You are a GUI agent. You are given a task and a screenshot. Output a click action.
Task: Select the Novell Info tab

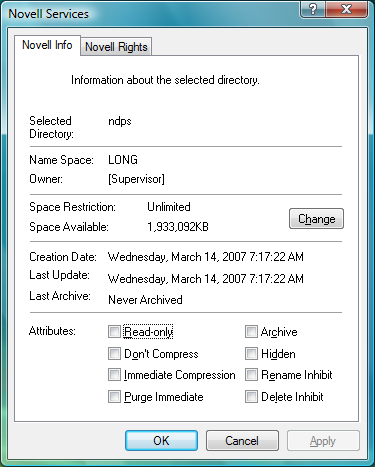[47, 45]
